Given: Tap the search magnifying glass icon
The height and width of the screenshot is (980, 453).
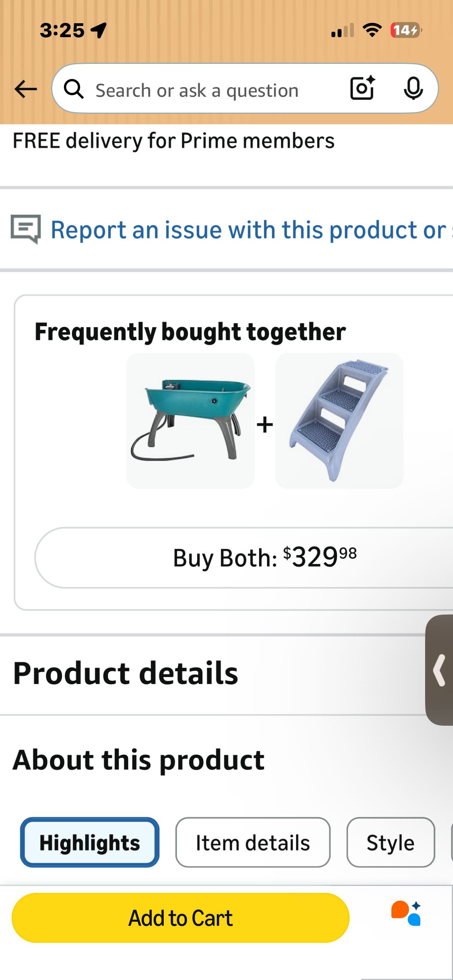Looking at the screenshot, I should pyautogui.click(x=74, y=89).
